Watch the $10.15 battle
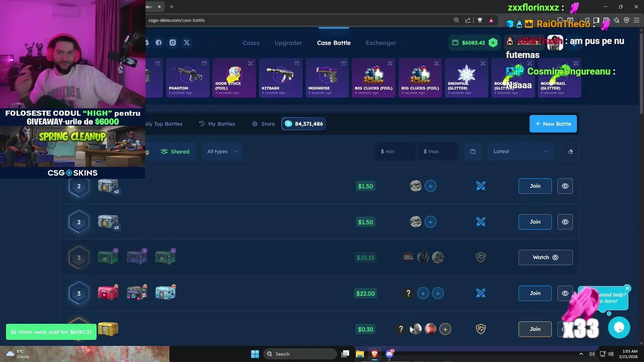The width and height of the screenshot is (644, 362). (x=545, y=257)
